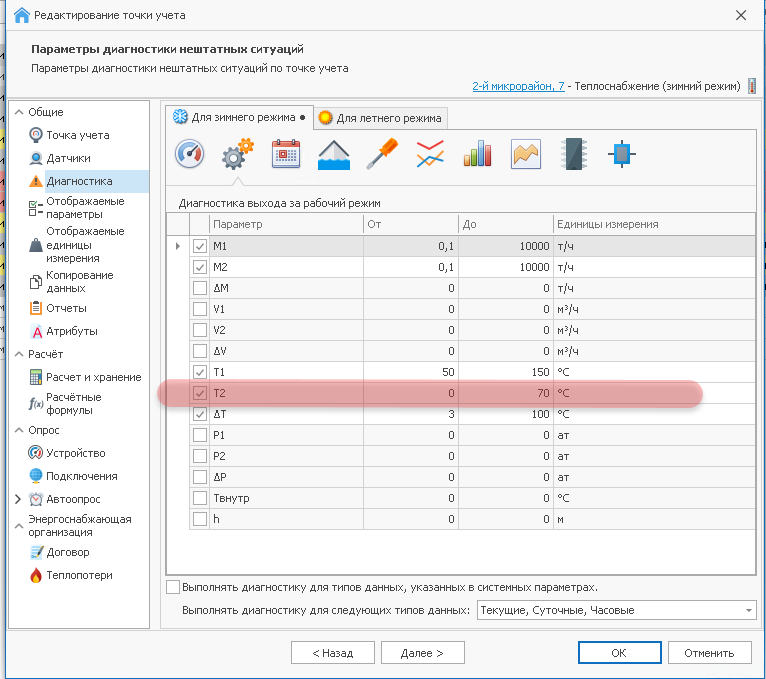
Task: Collapse the Общие section
Action: (x=18, y=113)
